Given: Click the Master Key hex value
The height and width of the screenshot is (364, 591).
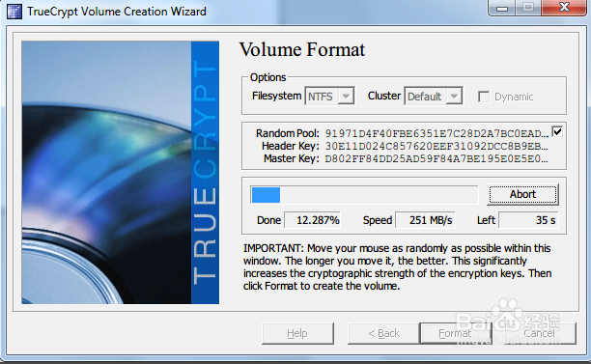Looking at the screenshot, I should [436, 158].
